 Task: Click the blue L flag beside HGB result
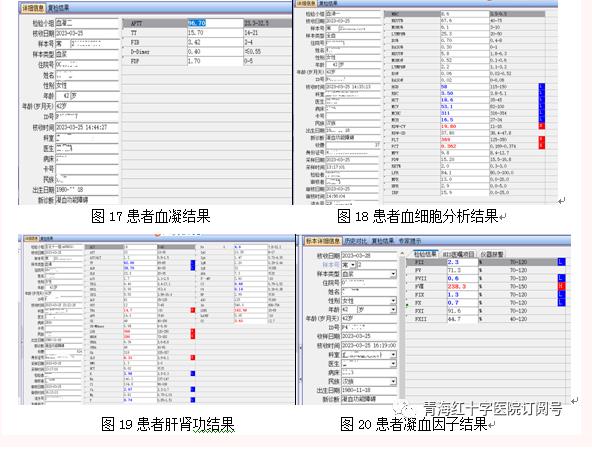coord(541,86)
